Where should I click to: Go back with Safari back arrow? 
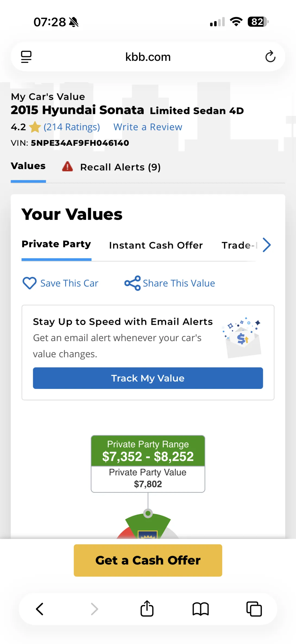(x=40, y=609)
